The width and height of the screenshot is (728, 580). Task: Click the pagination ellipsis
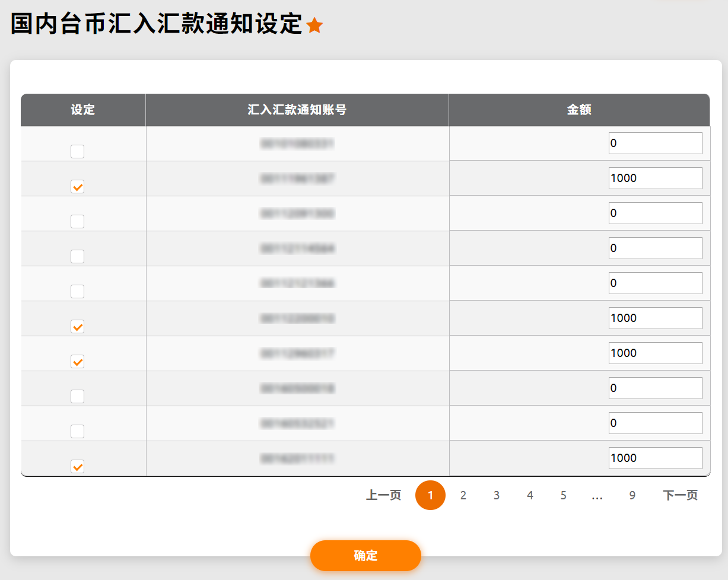[x=597, y=495]
